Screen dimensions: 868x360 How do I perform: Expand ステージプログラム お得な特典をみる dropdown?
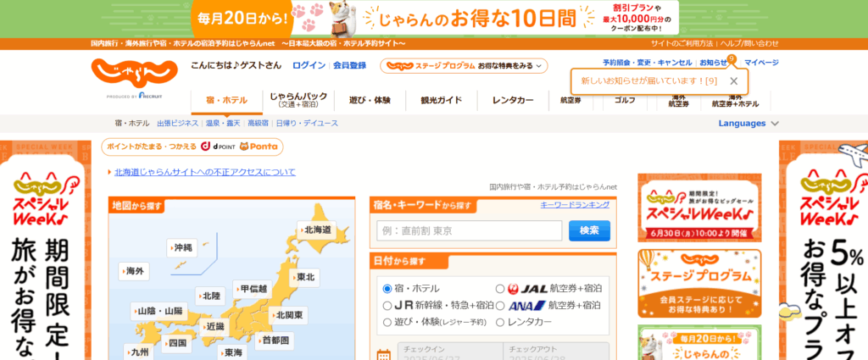[x=464, y=66]
